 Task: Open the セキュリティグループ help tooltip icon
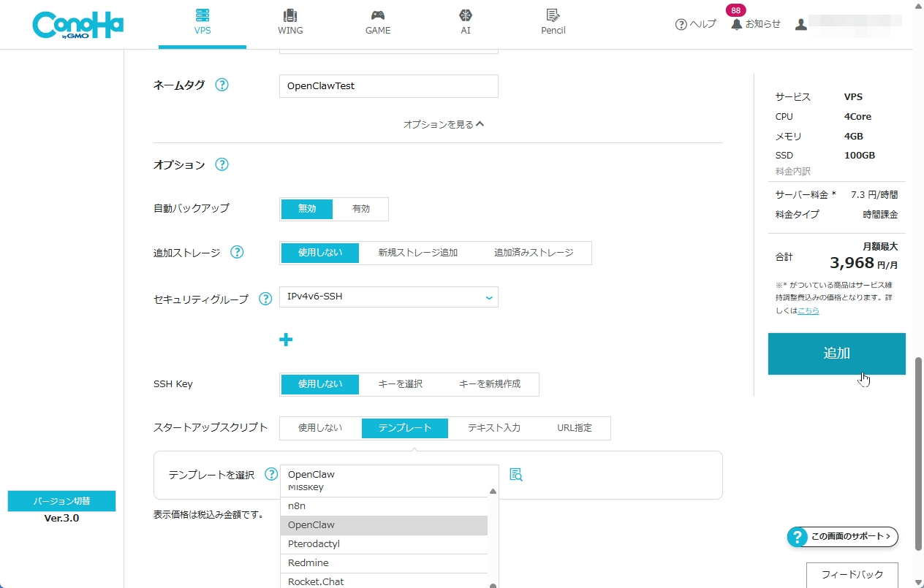[x=265, y=299]
